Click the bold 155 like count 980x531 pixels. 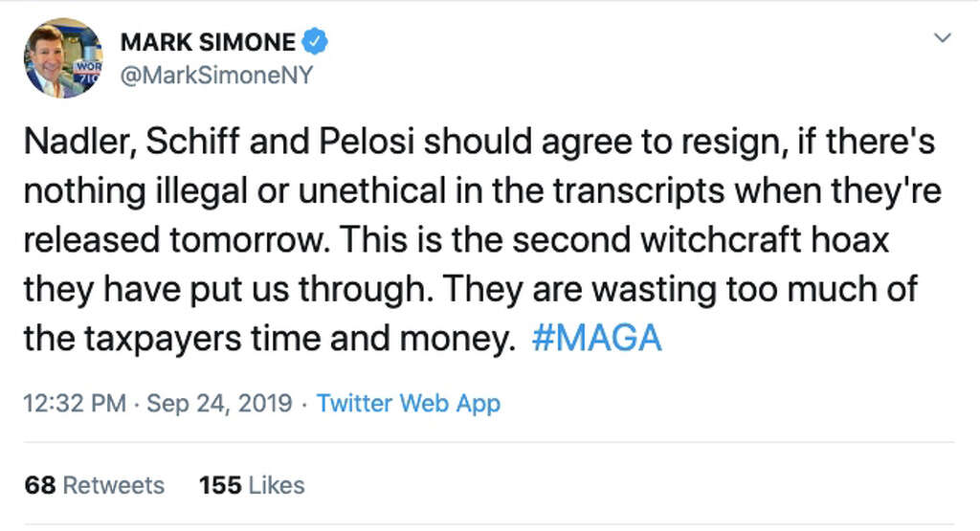coord(220,485)
